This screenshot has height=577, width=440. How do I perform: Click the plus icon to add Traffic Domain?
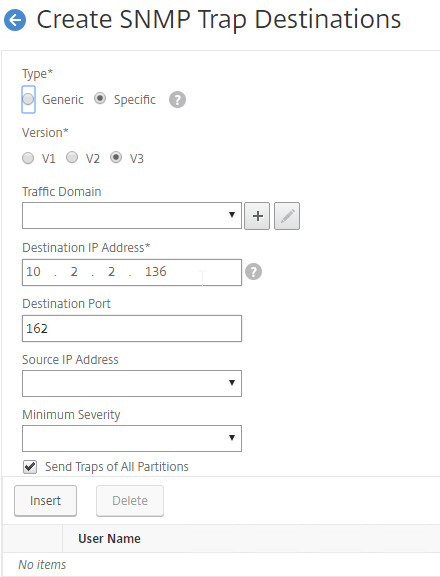coord(257,216)
